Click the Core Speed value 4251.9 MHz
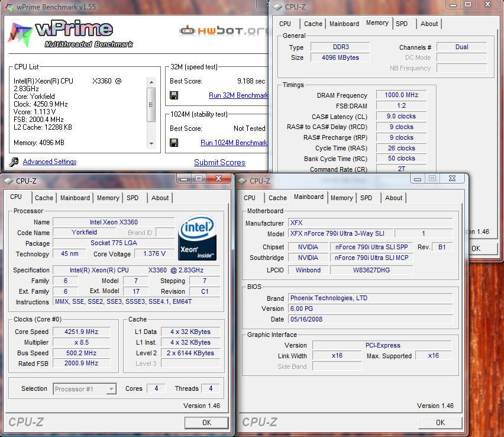The image size is (504, 437). click(81, 332)
